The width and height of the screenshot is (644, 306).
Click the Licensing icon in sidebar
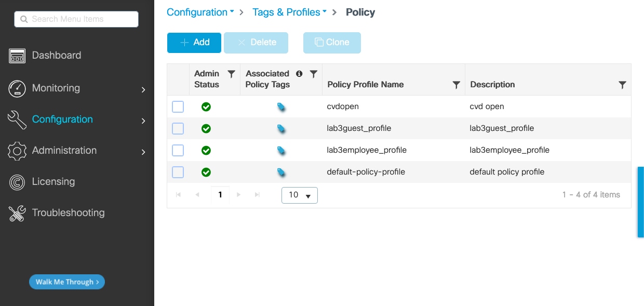(x=17, y=182)
